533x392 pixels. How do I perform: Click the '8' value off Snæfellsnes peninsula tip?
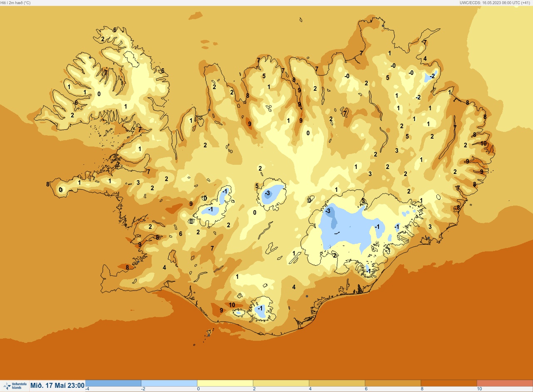pos(48,184)
